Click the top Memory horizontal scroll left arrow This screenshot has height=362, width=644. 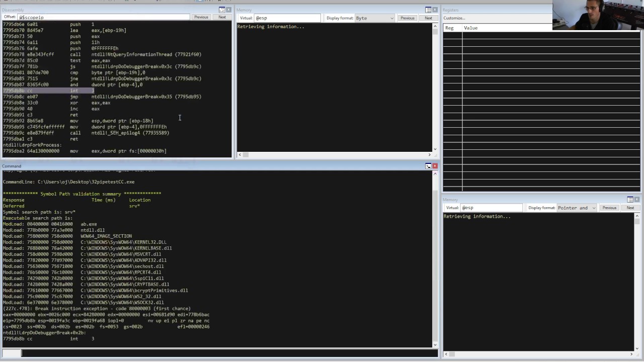[240, 154]
